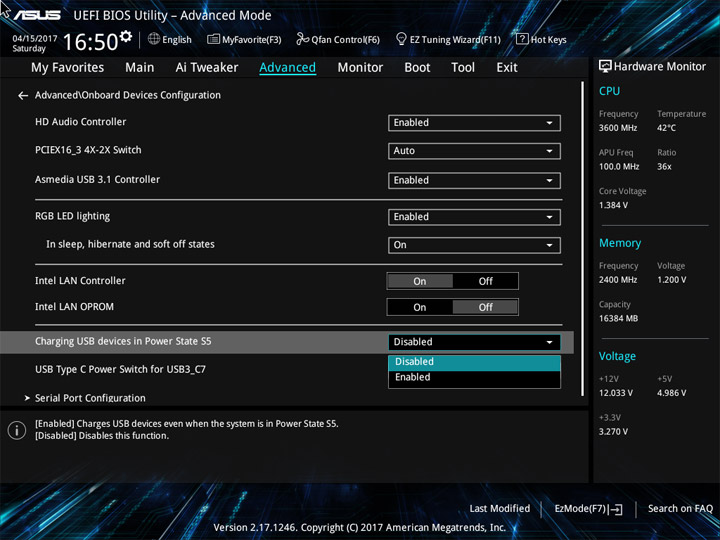Switch to the Main tab

140,68
